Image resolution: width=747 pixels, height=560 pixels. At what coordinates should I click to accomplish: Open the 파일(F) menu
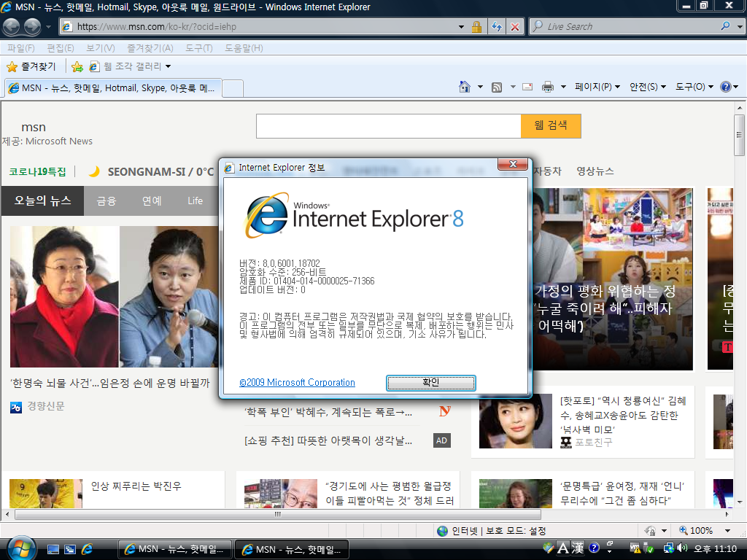[x=21, y=48]
